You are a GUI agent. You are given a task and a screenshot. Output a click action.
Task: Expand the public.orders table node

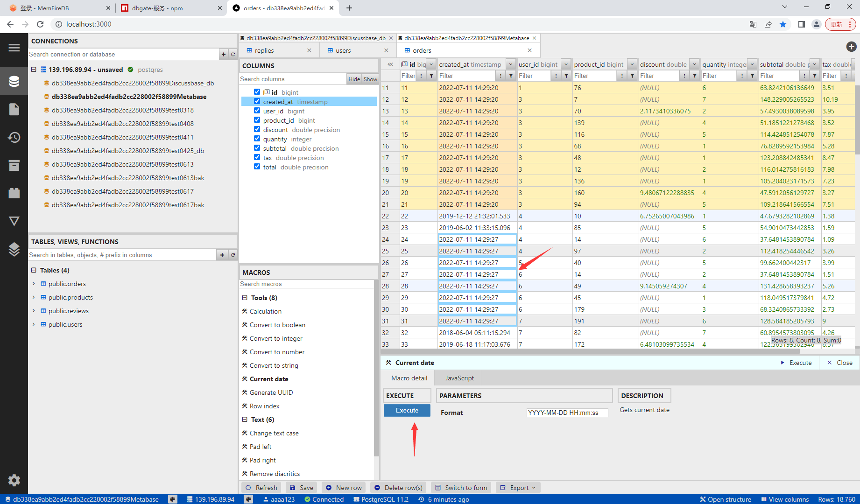(34, 284)
